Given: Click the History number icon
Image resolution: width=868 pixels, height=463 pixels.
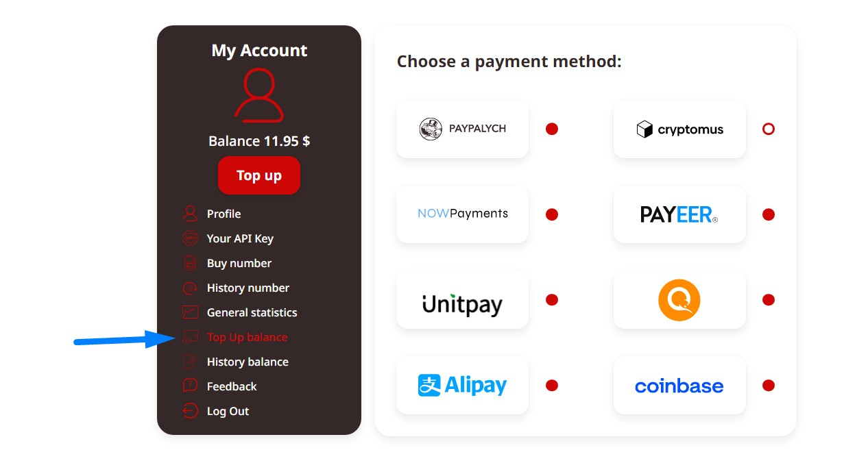Looking at the screenshot, I should (x=190, y=288).
